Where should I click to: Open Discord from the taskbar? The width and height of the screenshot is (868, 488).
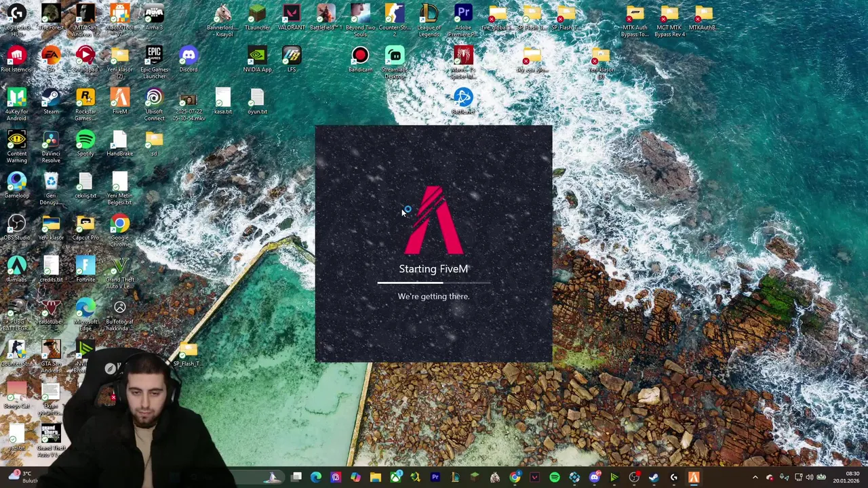click(x=595, y=478)
